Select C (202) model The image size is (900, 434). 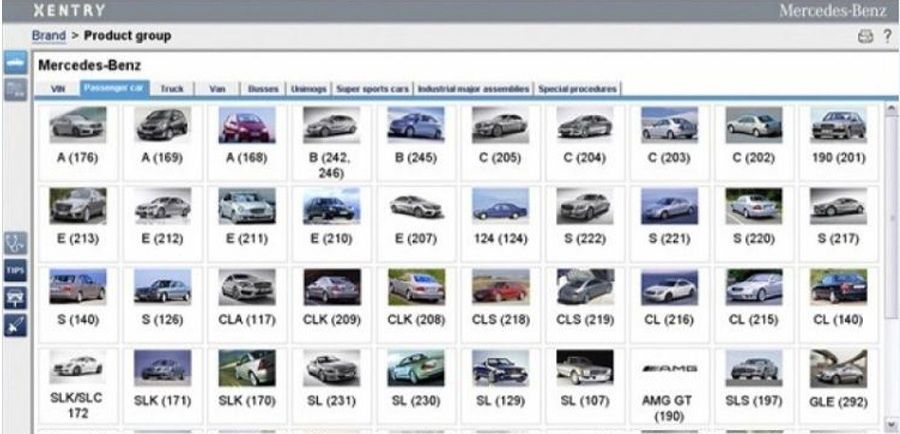coord(754,142)
